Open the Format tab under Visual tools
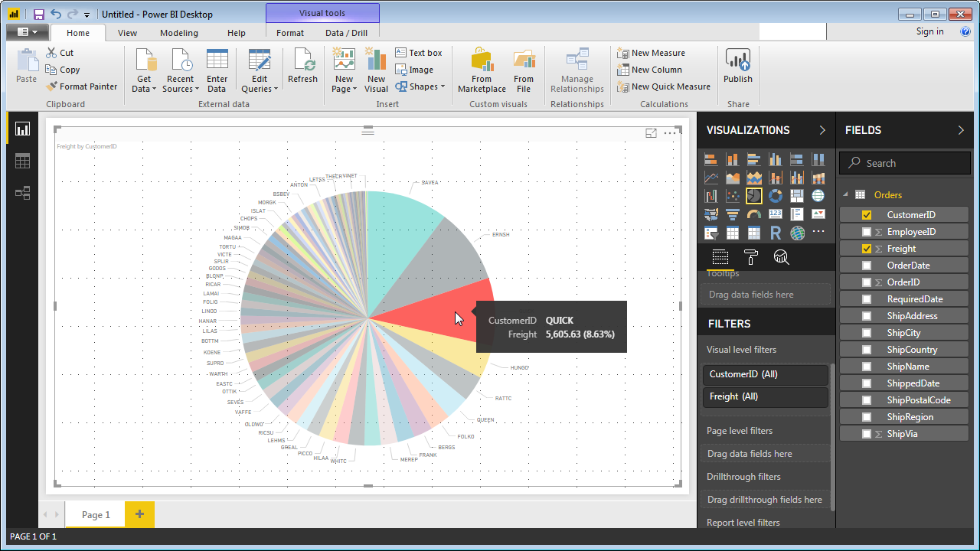 click(290, 33)
